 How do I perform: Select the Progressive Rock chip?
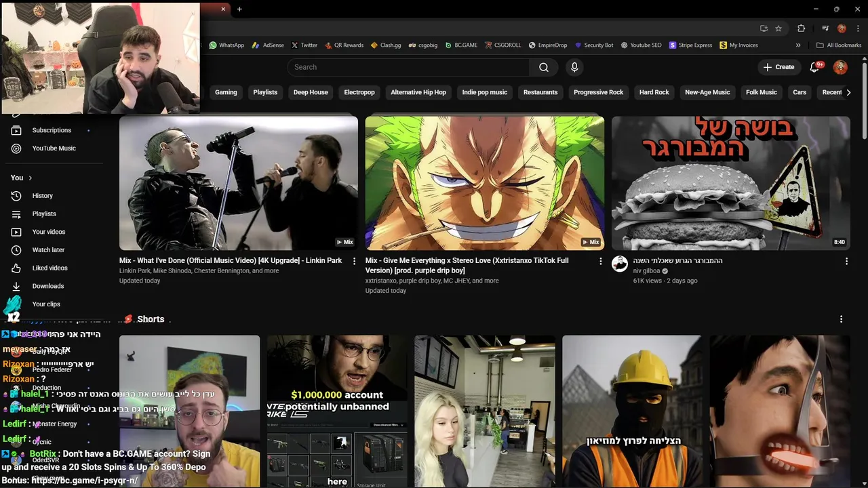598,92
